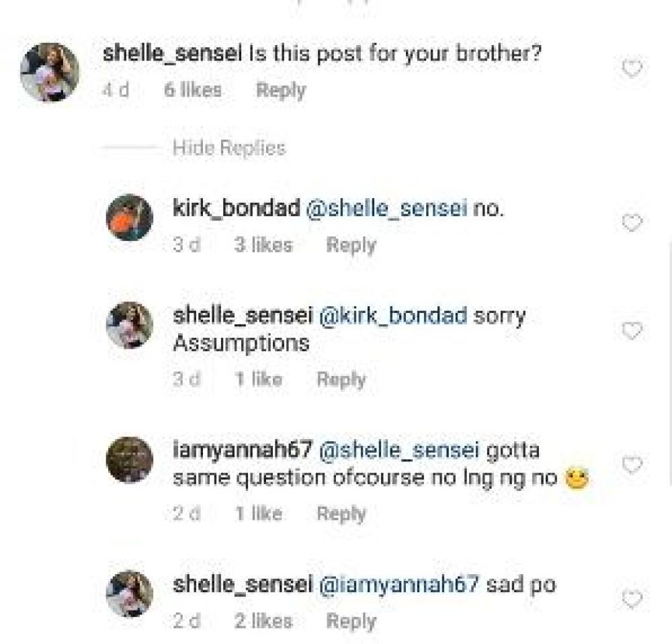The width and height of the screenshot is (672, 644).
Task: Open the iamyannah67 username link
Action: [x=241, y=451]
